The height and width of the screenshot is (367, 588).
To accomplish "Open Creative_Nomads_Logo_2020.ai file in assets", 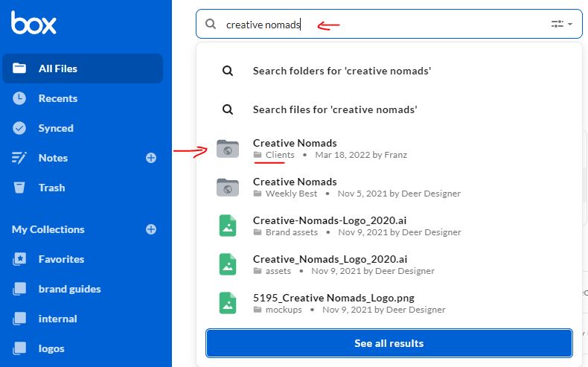I will click(x=330, y=259).
